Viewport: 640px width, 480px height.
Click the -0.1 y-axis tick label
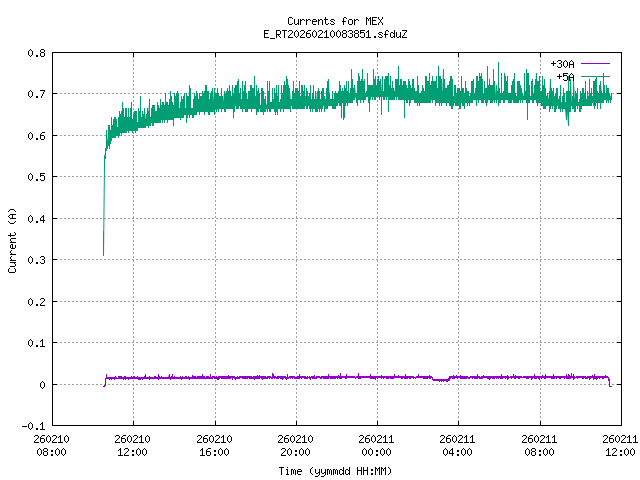coord(32,425)
